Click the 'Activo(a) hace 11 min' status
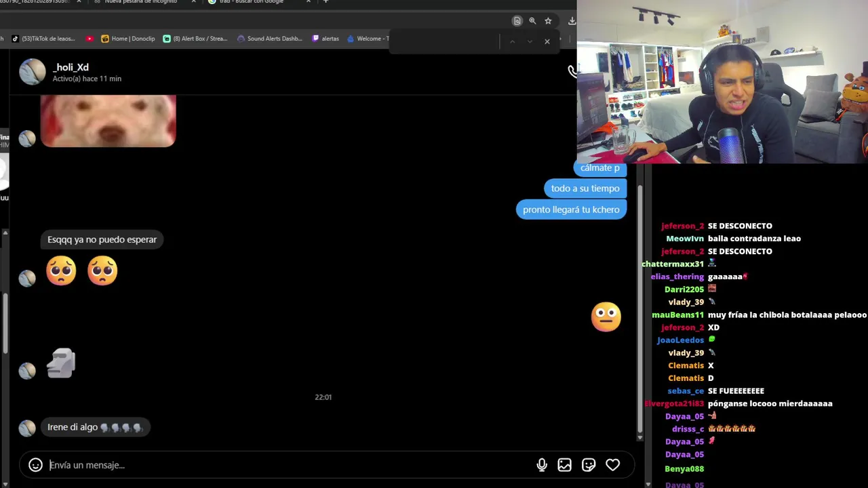Viewport: 868px width, 488px height. (87, 79)
